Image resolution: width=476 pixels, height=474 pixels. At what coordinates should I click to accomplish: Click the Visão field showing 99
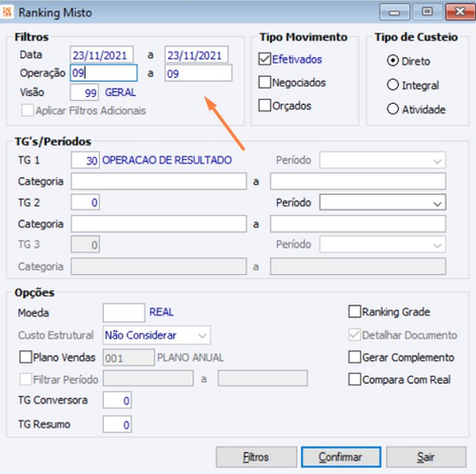(85, 92)
